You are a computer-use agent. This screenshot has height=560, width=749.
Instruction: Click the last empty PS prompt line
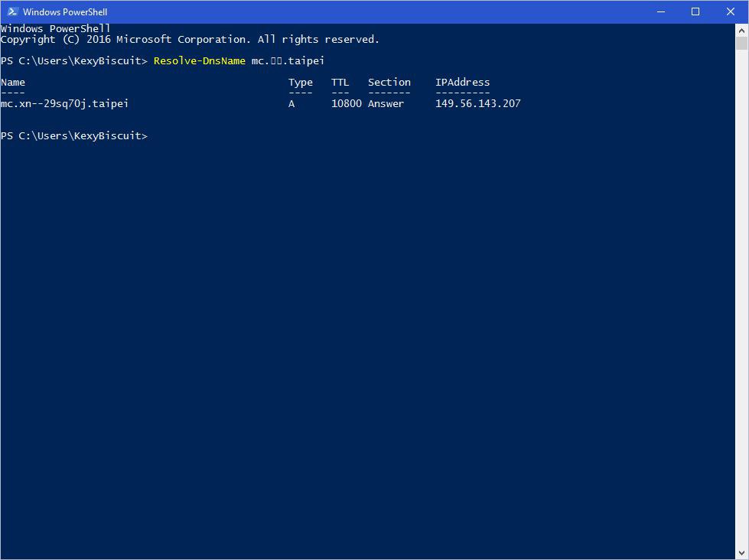[x=74, y=135]
